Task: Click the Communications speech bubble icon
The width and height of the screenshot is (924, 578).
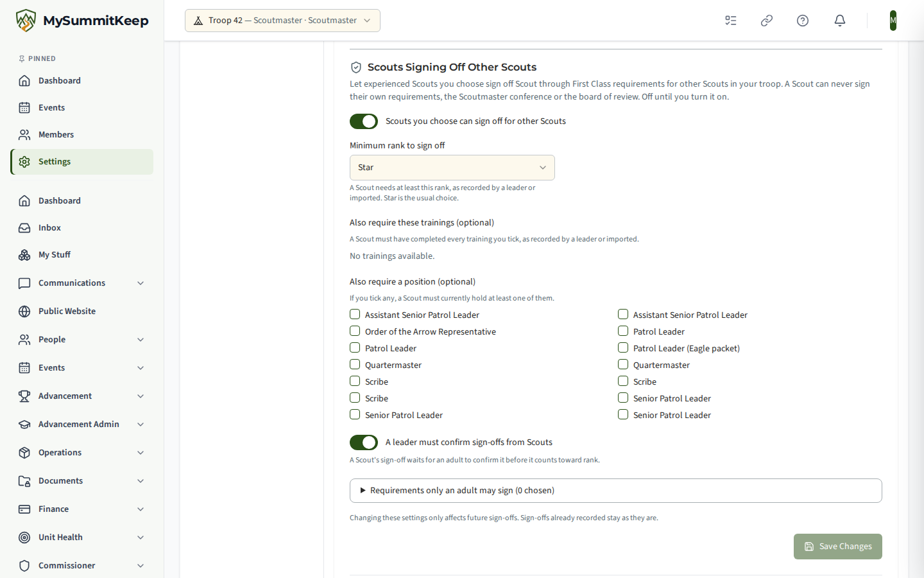Action: [x=24, y=283]
